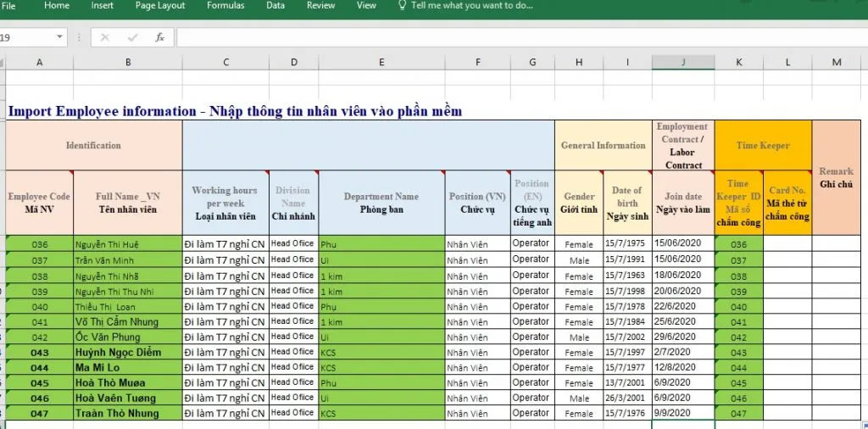This screenshot has height=429, width=868.
Task: Select the birth date cell 13/7/2001
Action: (628, 382)
